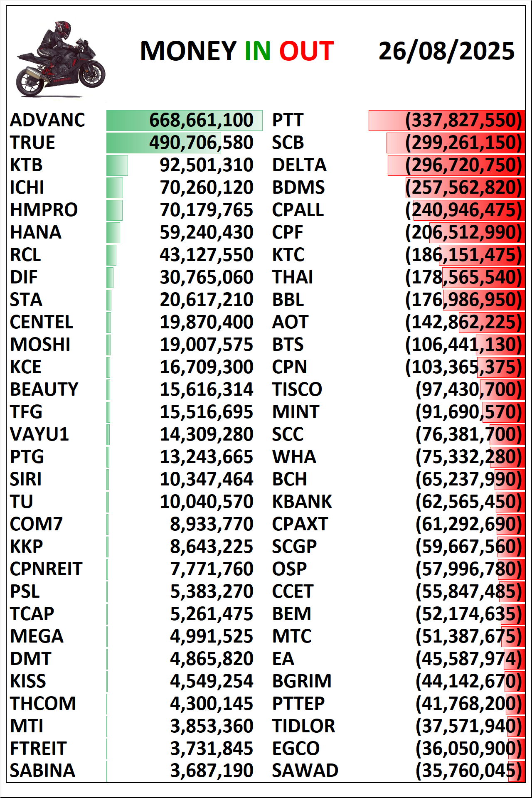Click the BEAUTY ticker label

44,389
